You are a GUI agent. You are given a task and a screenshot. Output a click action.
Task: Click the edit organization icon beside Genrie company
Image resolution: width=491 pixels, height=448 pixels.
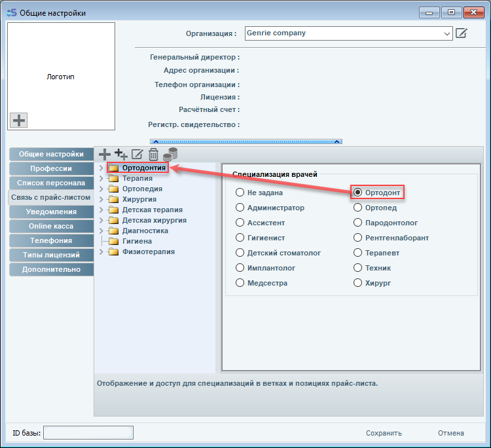coord(462,33)
